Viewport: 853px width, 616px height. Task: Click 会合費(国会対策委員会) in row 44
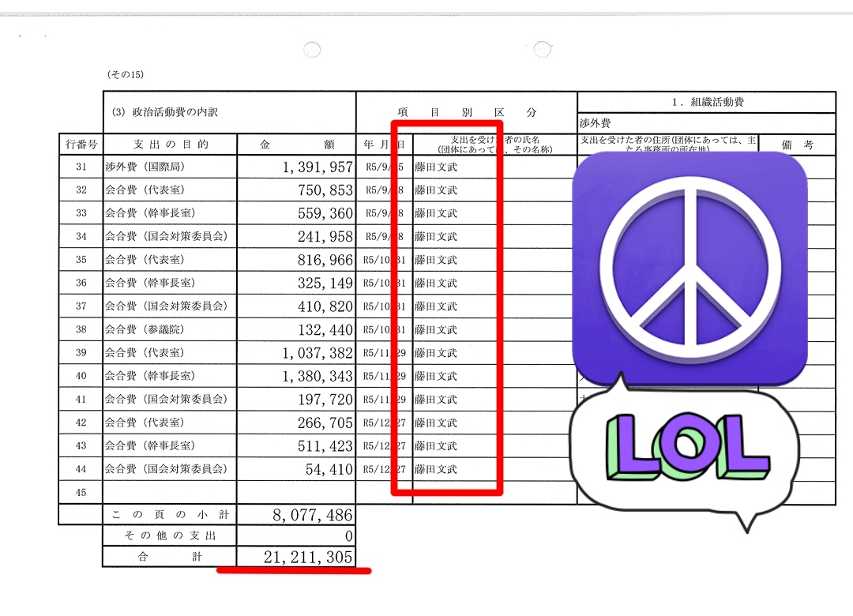click(x=167, y=469)
